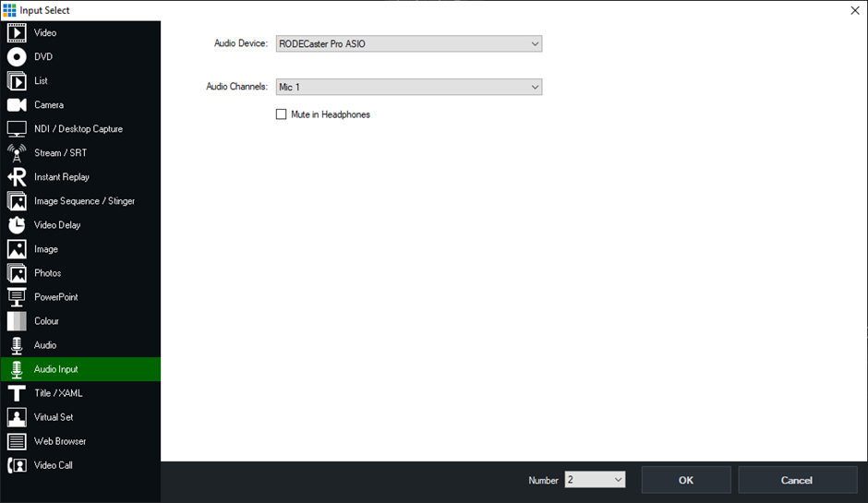Enable the Mute in Headphones checkbox
This screenshot has width=868, height=503.
point(282,114)
